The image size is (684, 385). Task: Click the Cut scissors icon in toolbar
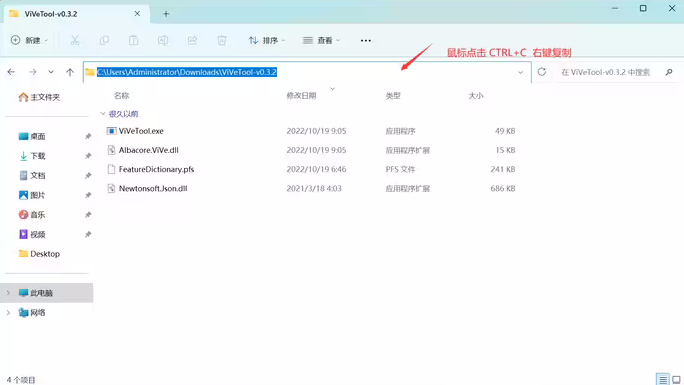pyautogui.click(x=75, y=40)
